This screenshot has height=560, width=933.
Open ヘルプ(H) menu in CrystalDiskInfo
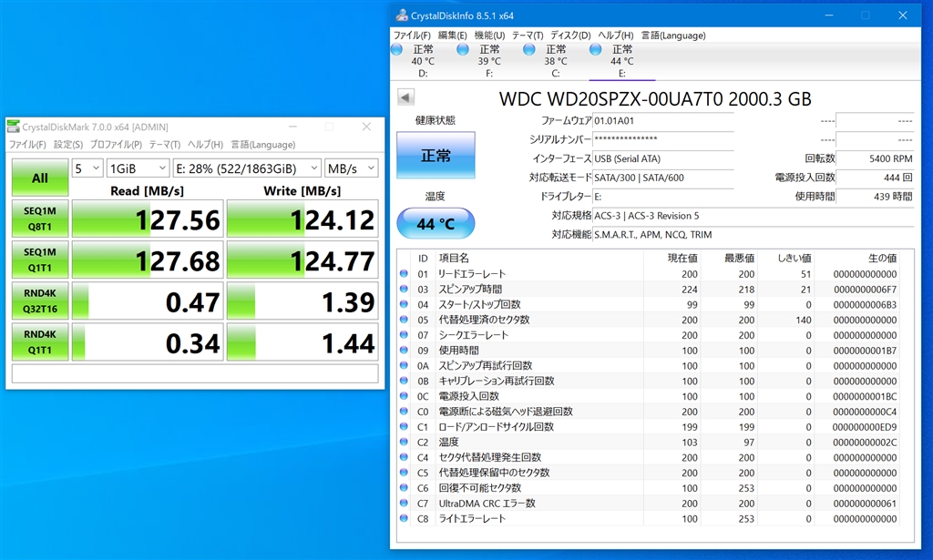(616, 36)
